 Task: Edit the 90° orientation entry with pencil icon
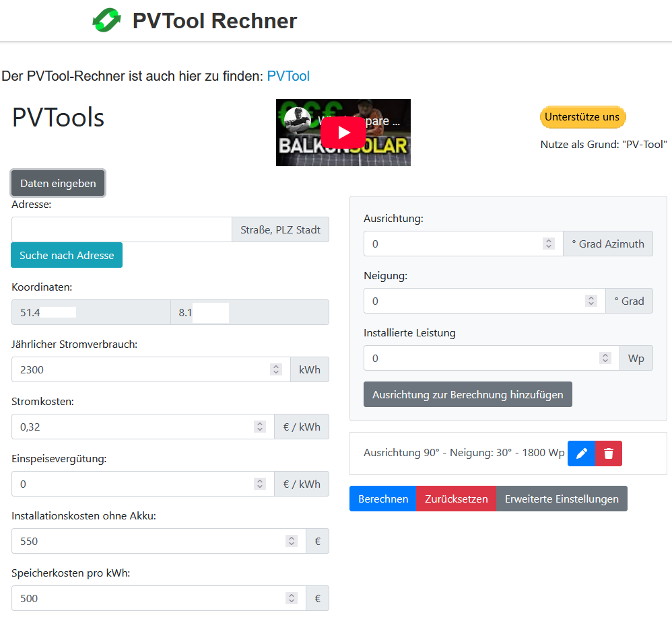(582, 453)
